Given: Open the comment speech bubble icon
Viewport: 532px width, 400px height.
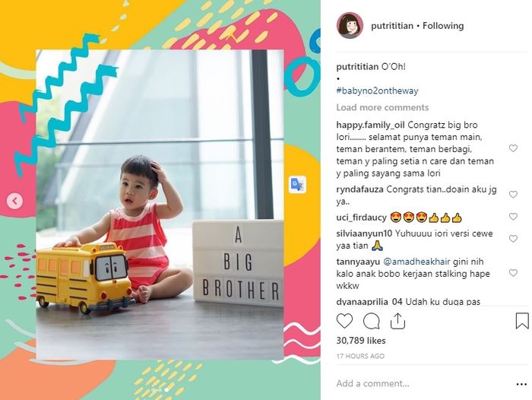Looking at the screenshot, I should (x=371, y=321).
